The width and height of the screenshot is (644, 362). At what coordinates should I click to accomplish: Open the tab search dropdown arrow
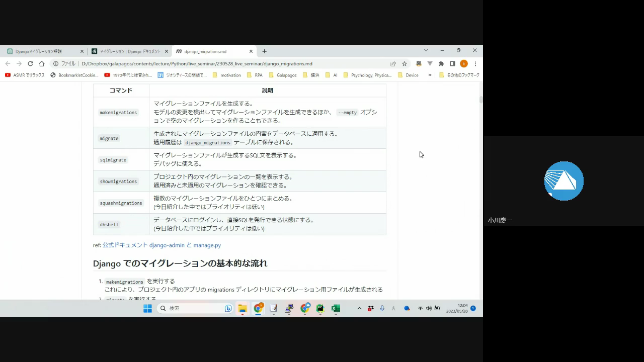(426, 51)
